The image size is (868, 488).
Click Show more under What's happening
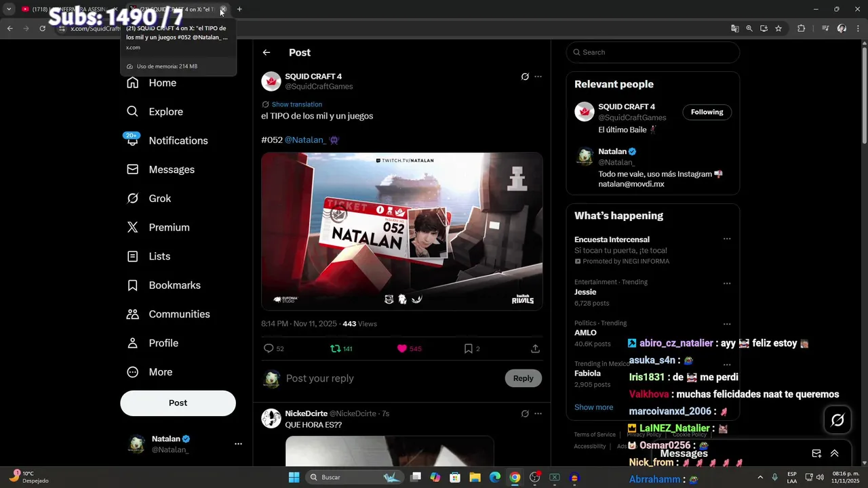pos(593,407)
